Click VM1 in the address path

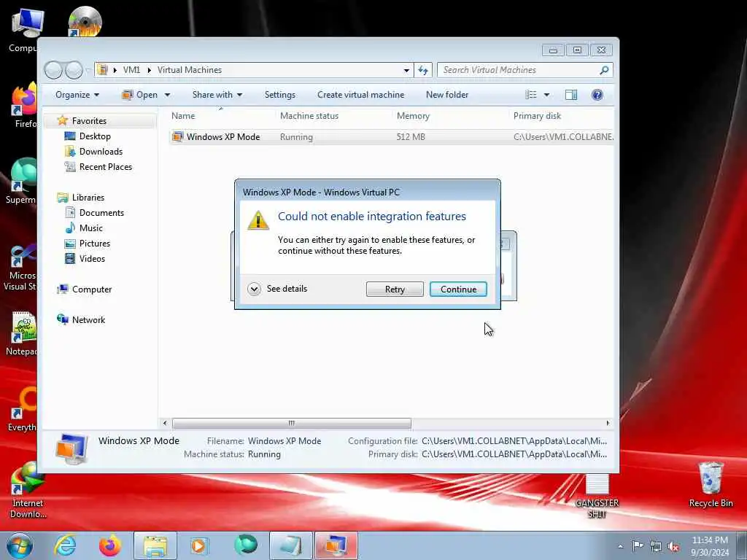[x=131, y=70]
